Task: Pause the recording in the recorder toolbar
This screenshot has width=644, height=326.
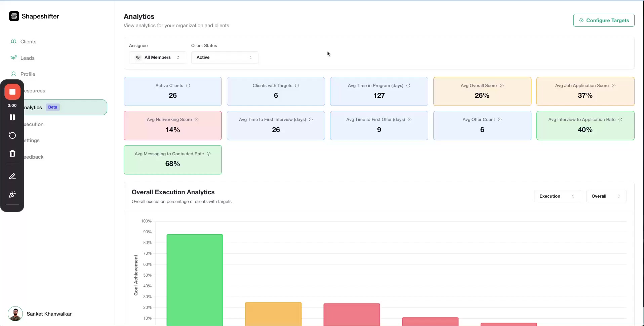Action: (x=12, y=117)
